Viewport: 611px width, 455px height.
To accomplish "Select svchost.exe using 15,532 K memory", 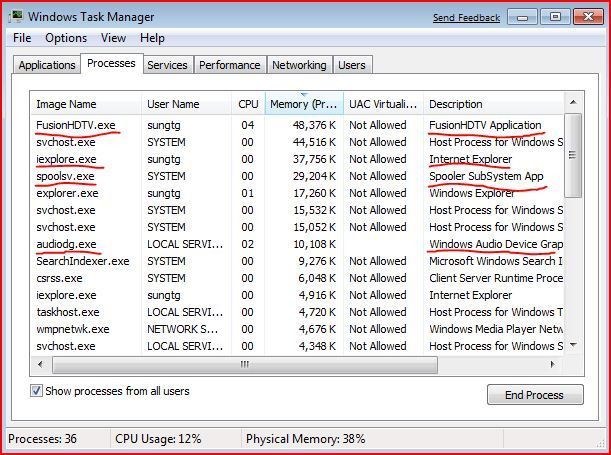I will click(x=297, y=210).
